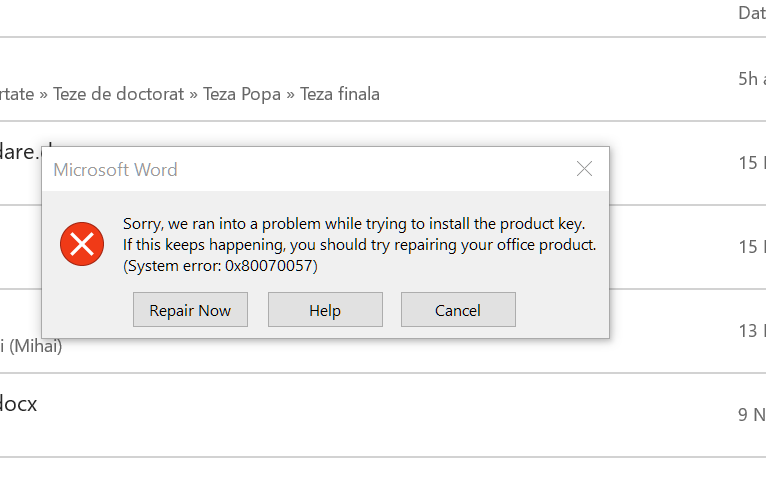Open Help for the product key error
Image resolution: width=766 pixels, height=490 pixels.
[x=325, y=310]
